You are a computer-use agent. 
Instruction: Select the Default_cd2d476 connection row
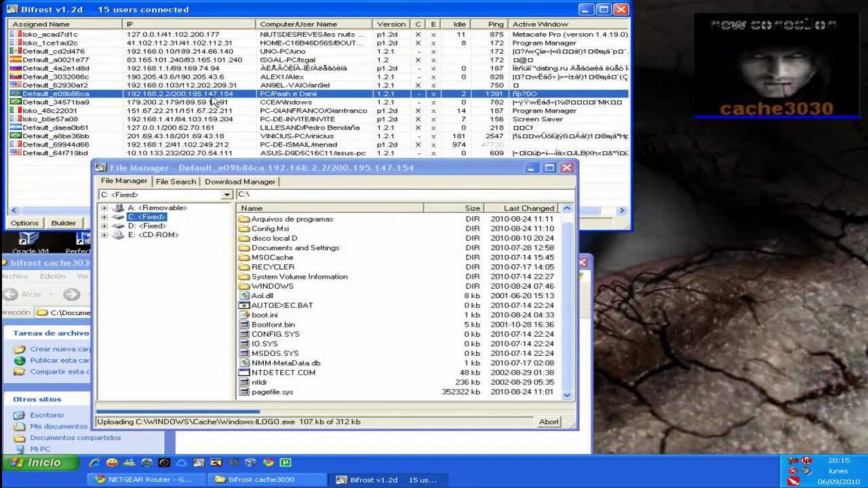coord(319,51)
